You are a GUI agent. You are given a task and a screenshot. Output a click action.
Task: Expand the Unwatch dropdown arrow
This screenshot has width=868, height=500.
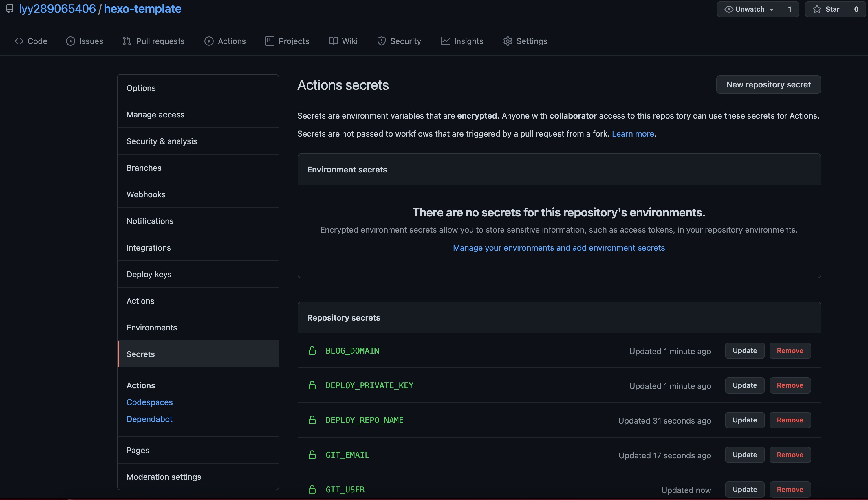[771, 10]
